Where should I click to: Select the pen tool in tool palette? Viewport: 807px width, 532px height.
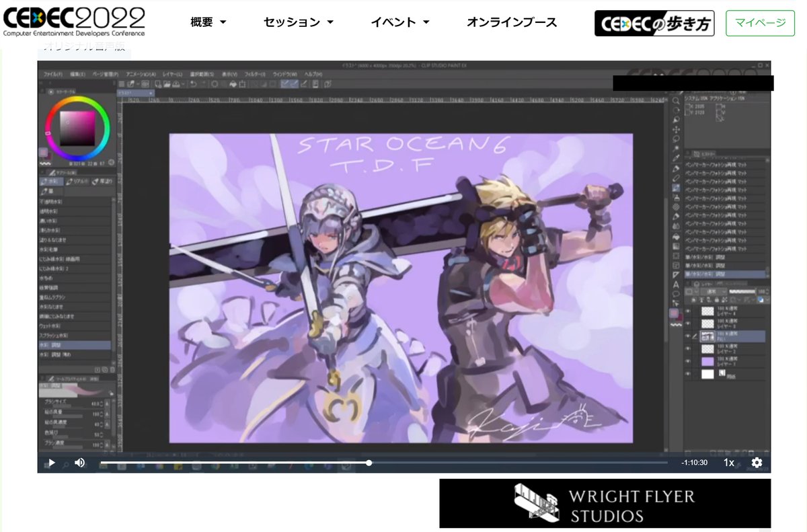click(676, 169)
